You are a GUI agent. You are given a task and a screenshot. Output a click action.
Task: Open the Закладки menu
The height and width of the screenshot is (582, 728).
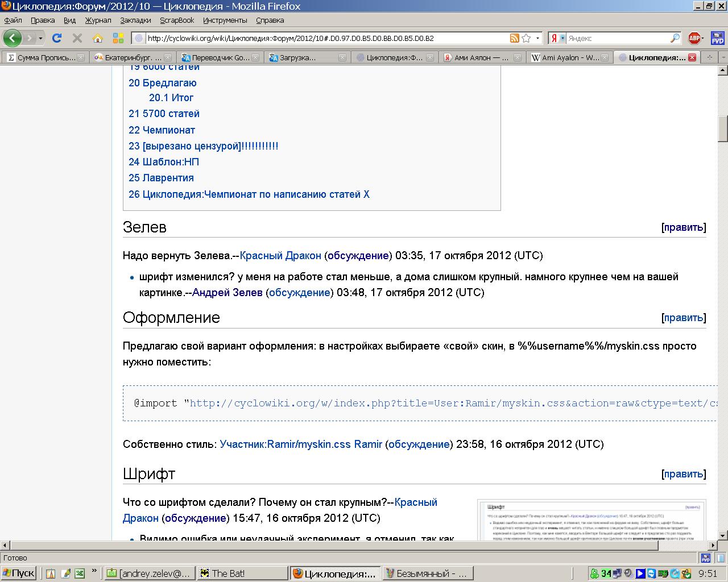(135, 20)
